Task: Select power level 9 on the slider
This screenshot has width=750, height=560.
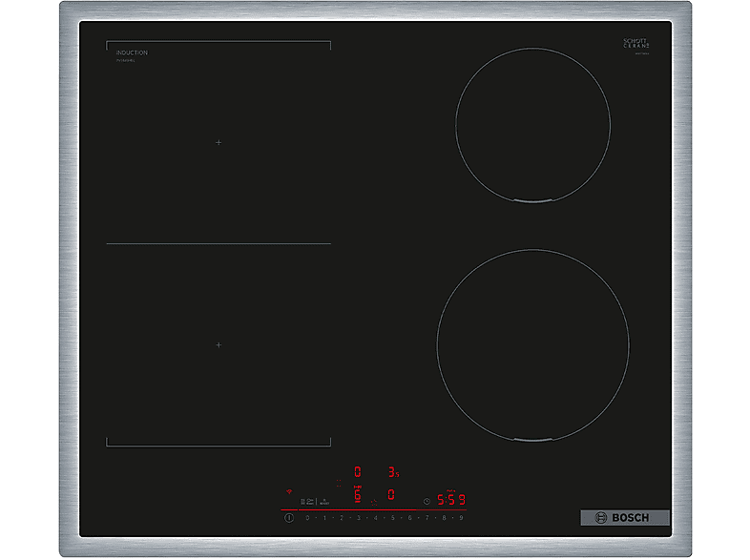Action: click(461, 518)
